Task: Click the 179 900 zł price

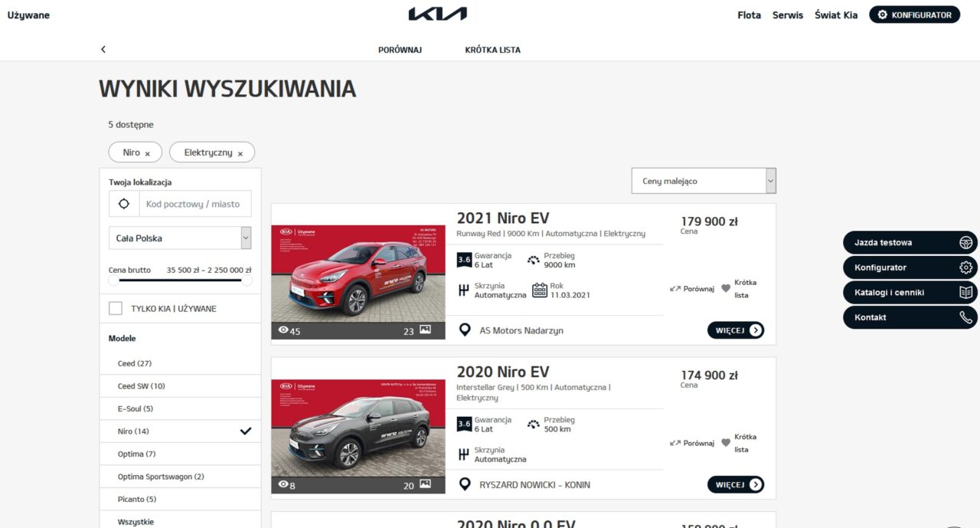Action: click(x=710, y=221)
